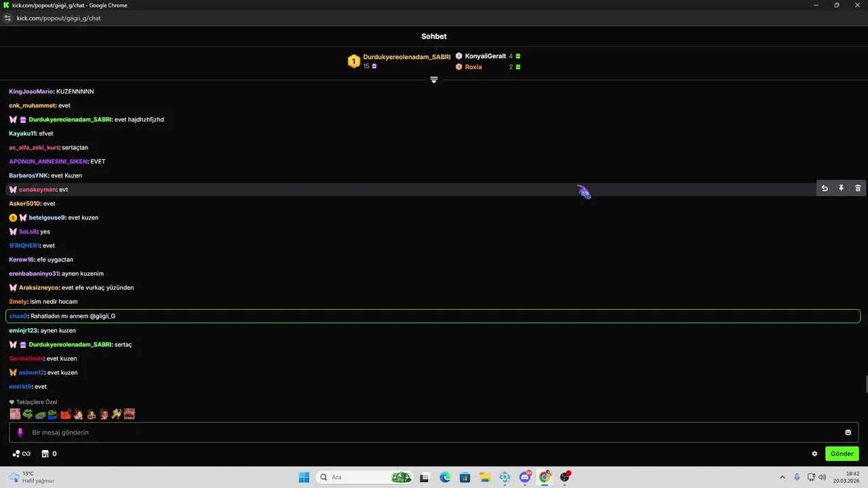Select the red cat emote
The width and height of the screenshot is (868, 488).
pyautogui.click(x=66, y=414)
